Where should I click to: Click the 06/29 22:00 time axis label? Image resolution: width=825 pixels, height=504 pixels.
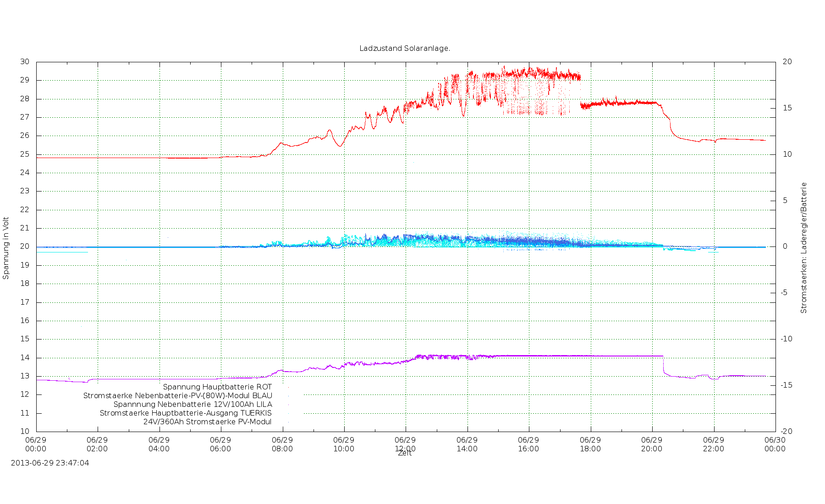[714, 444]
